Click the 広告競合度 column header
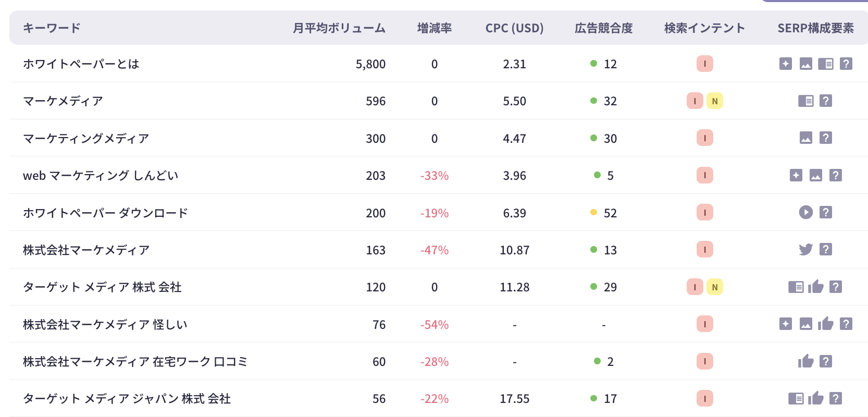 pyautogui.click(x=603, y=28)
